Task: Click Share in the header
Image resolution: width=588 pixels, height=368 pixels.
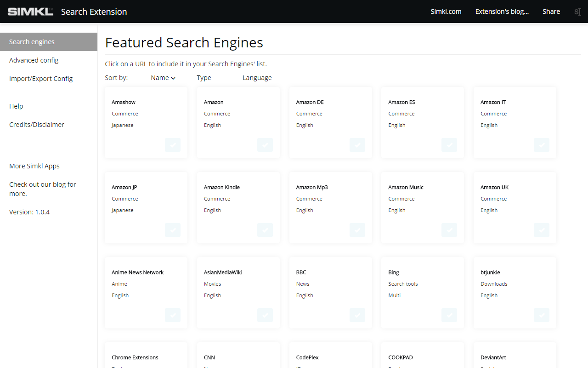Action: [551, 11]
